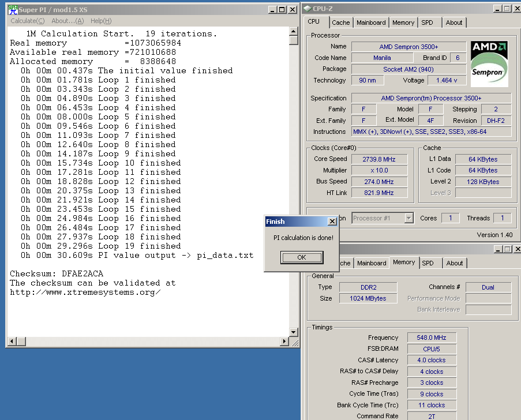Viewport: 521px width, 420px height.
Task: Click the Level 2 cache value 128 KBytes
Action: 483,182
